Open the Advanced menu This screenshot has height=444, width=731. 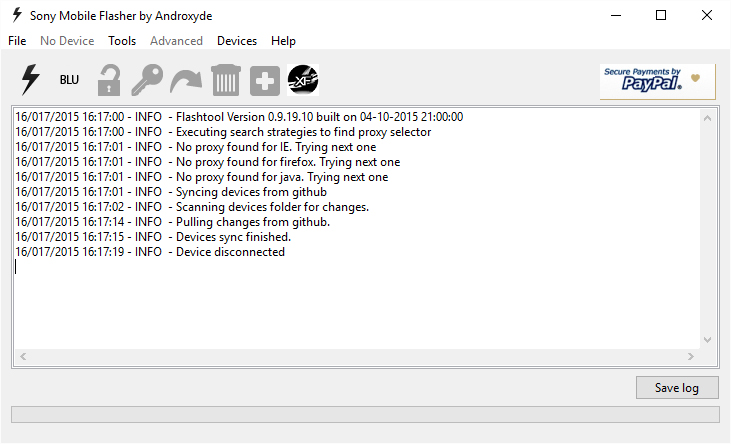(176, 41)
